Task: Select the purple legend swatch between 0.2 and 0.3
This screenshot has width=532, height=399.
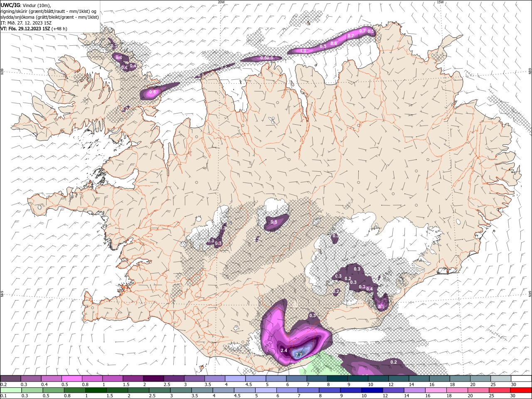Action: coord(10,379)
